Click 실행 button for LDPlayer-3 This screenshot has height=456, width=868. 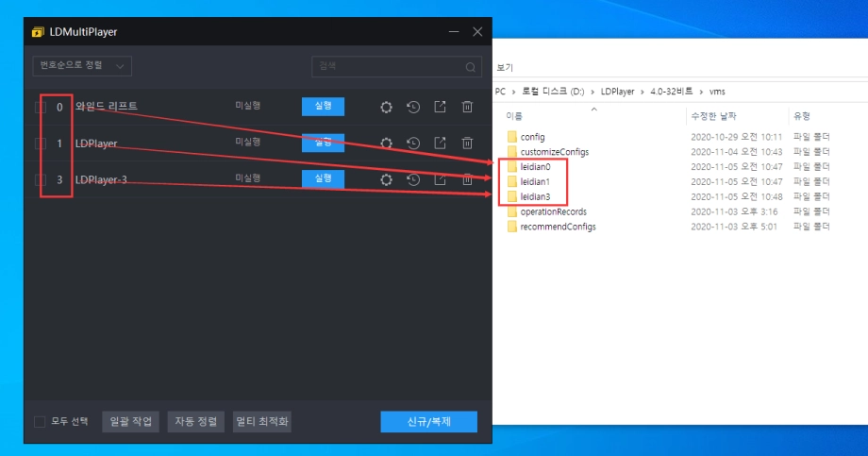click(x=323, y=178)
